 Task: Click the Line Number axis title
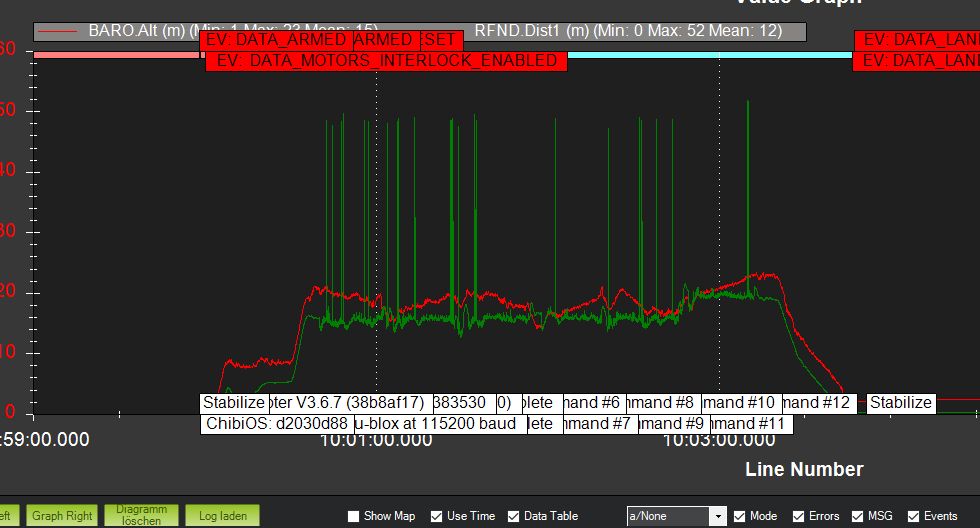(804, 469)
